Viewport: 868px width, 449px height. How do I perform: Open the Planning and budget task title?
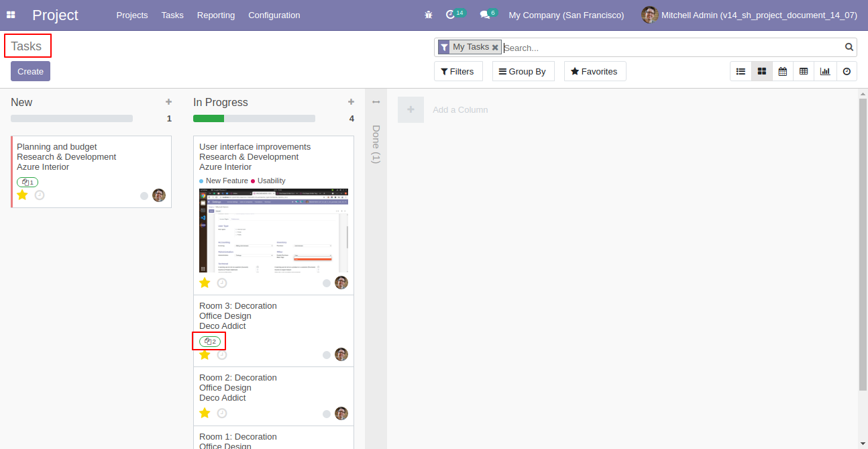(57, 147)
